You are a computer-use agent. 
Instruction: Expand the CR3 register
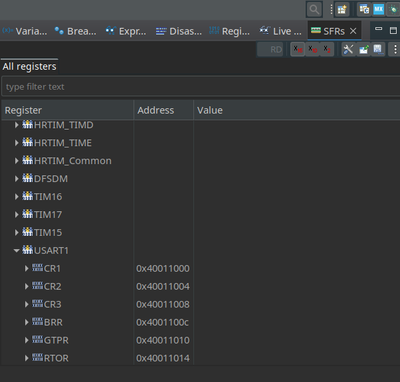tap(26, 304)
